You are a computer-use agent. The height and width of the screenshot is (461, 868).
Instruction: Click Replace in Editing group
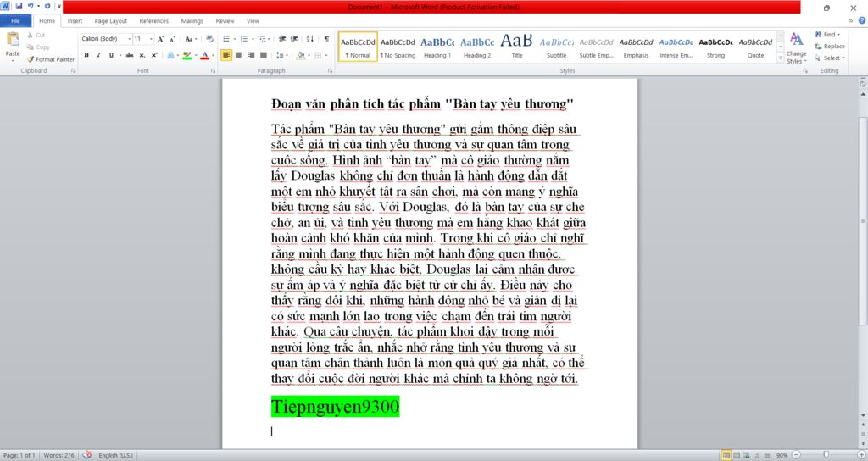click(829, 47)
